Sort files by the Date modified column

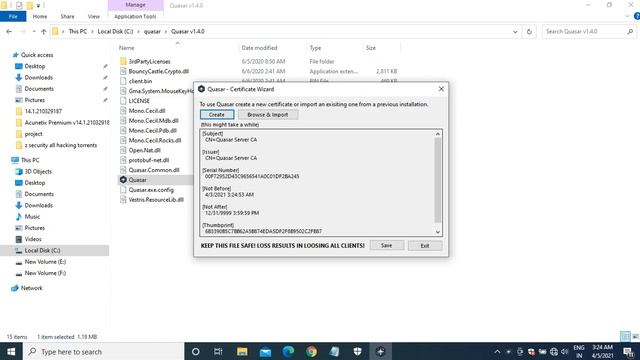coord(259,48)
